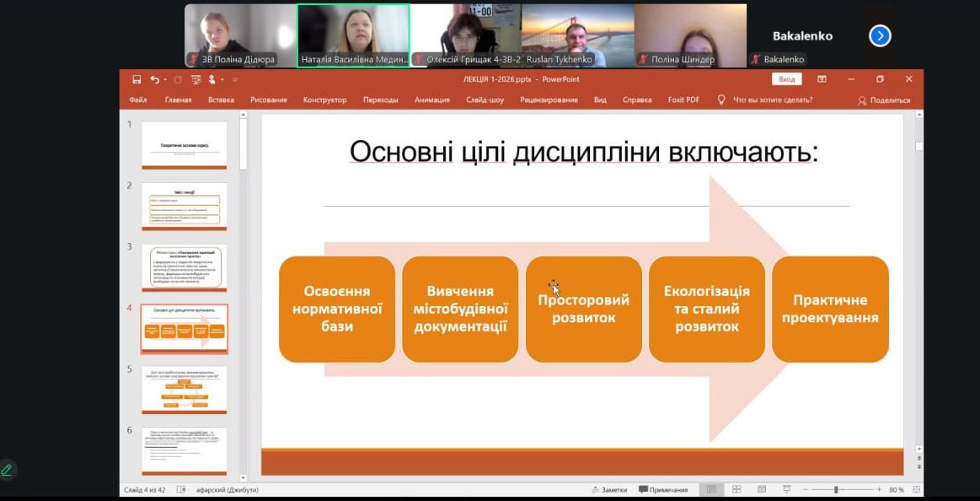Image resolution: width=980 pixels, height=501 pixels.
Task: Open the Конструктор ribbon tab
Action: click(325, 100)
